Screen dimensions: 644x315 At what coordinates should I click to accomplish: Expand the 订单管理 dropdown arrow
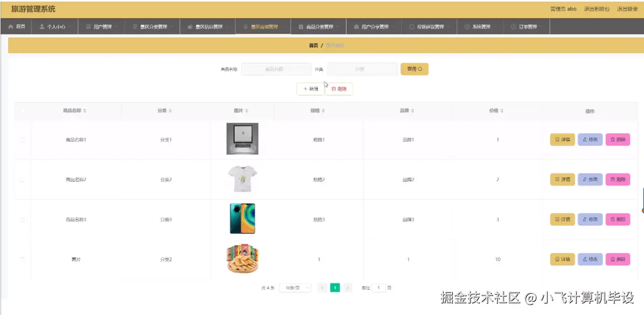541,27
